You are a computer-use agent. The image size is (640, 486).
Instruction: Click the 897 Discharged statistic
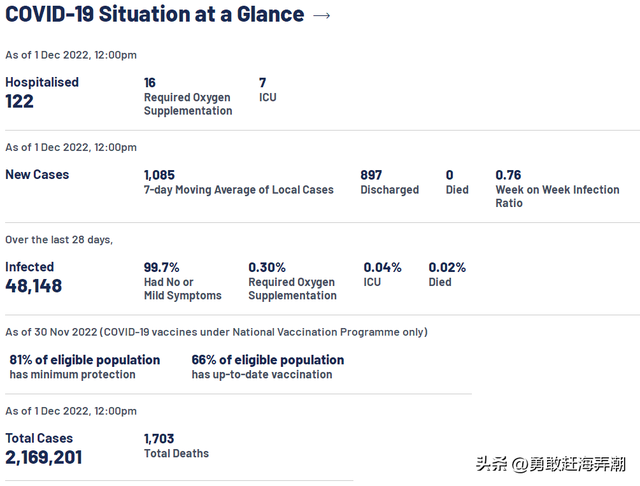pyautogui.click(x=389, y=182)
